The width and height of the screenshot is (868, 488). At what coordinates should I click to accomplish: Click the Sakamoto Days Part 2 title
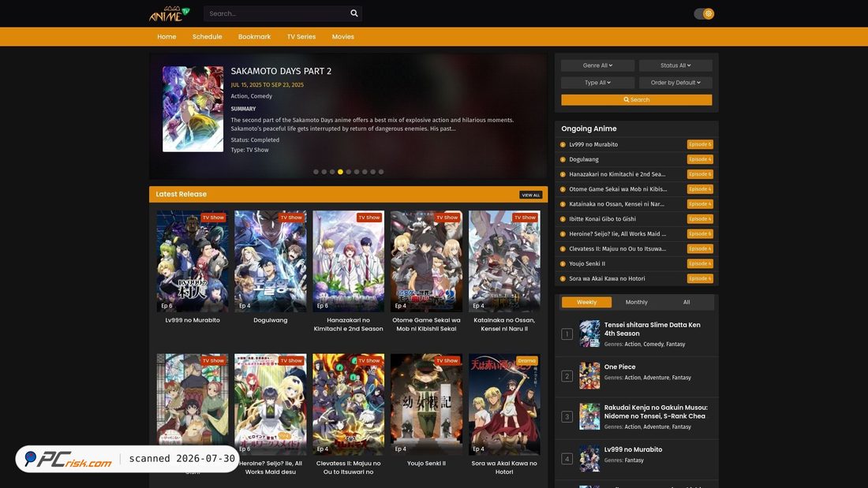(281, 71)
